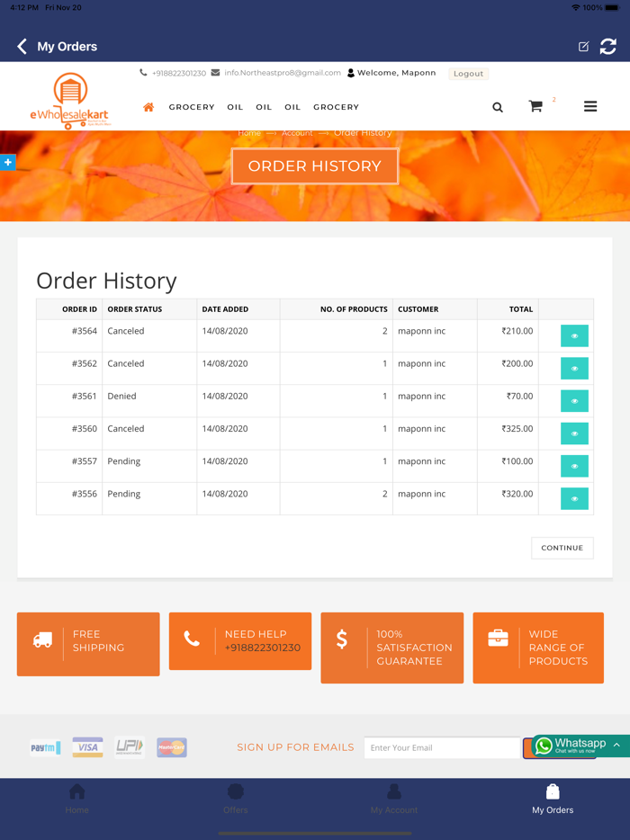Click the Wi-Fi status icon
This screenshot has height=840, width=630.
[576, 7]
